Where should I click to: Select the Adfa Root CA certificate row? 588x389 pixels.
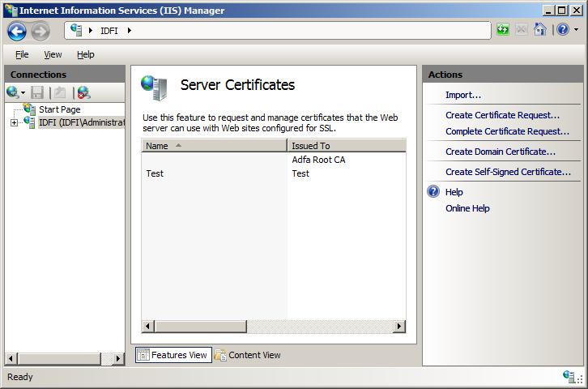click(274, 160)
